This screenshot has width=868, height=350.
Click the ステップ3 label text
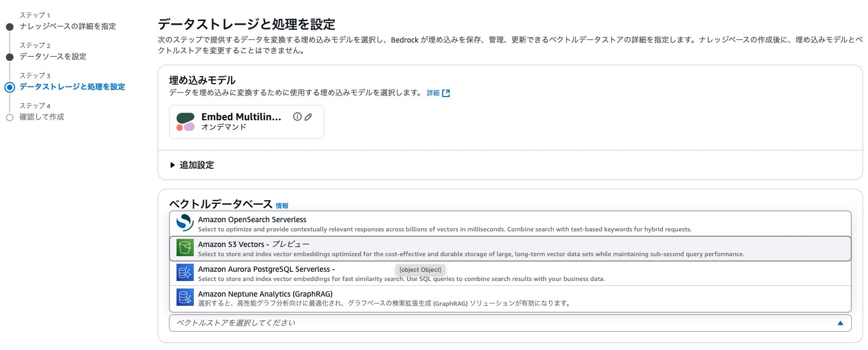tap(35, 76)
